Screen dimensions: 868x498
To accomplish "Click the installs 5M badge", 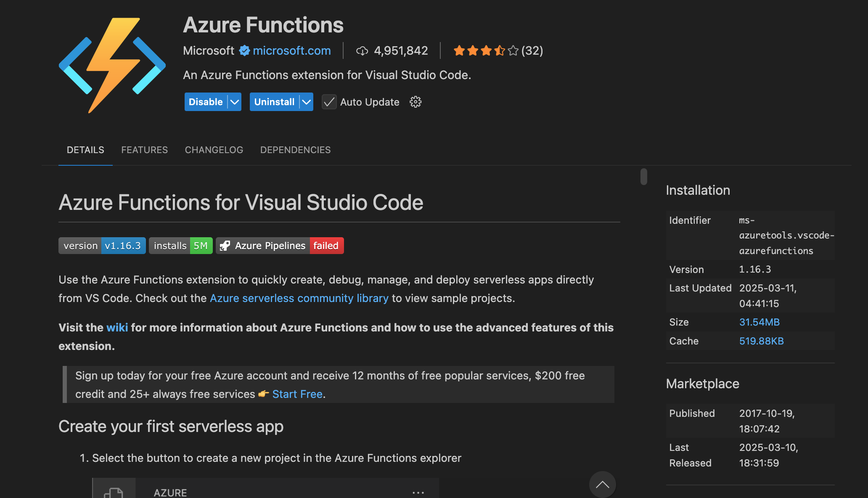I will point(181,246).
